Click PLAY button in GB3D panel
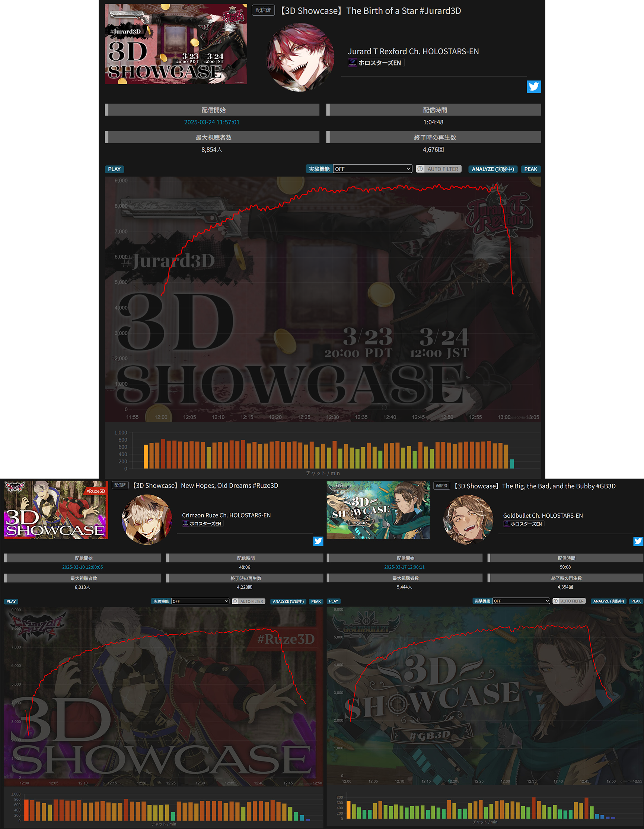Screen dimensions: 644x829 point(334,601)
